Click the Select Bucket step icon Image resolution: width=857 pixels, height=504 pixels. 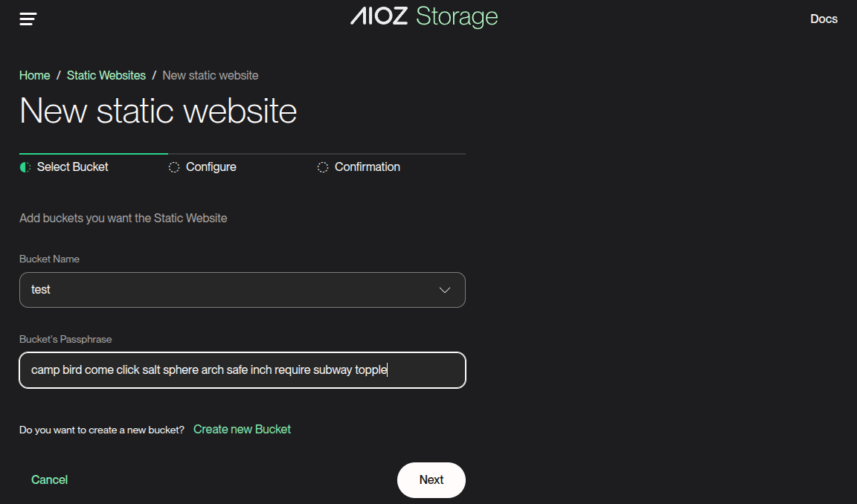pos(25,167)
